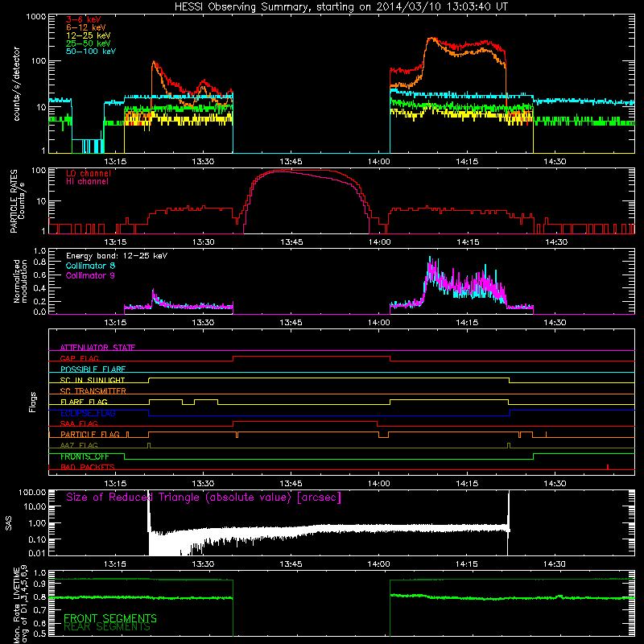Click the POSSIBLE_FLARE flag label
The image size is (644, 644).
[x=93, y=369]
